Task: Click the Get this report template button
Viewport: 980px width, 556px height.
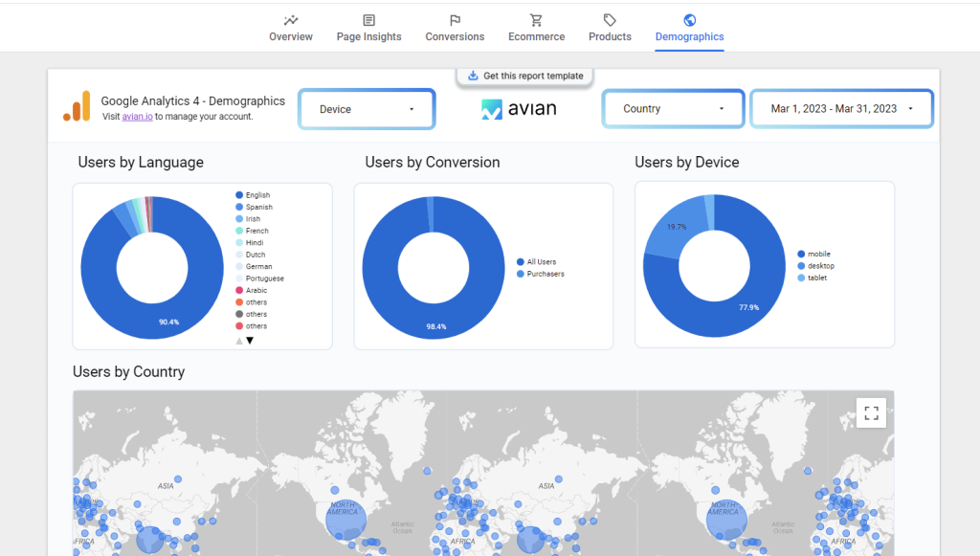Action: tap(524, 75)
